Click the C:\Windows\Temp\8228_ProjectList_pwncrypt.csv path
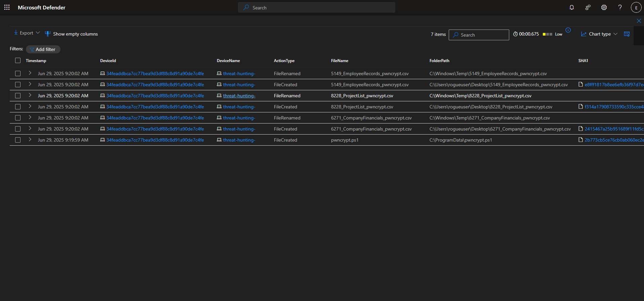The width and height of the screenshot is (644, 301). [481, 96]
